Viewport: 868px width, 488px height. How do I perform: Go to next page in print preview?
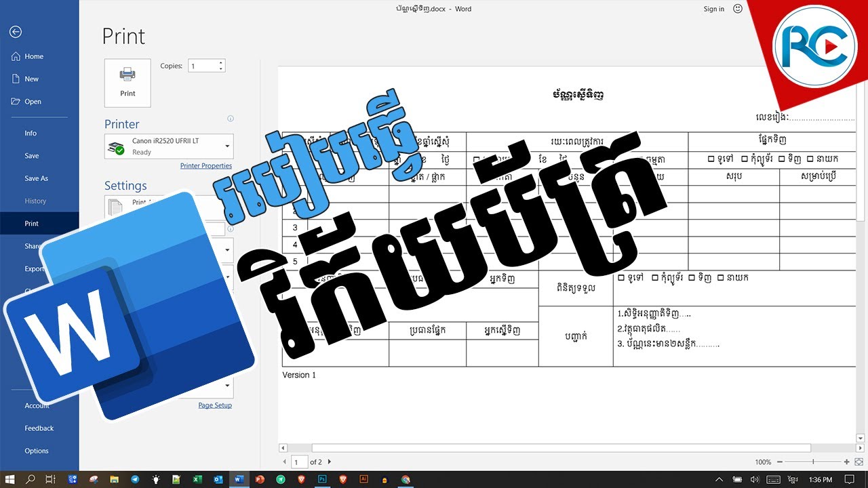click(x=330, y=462)
